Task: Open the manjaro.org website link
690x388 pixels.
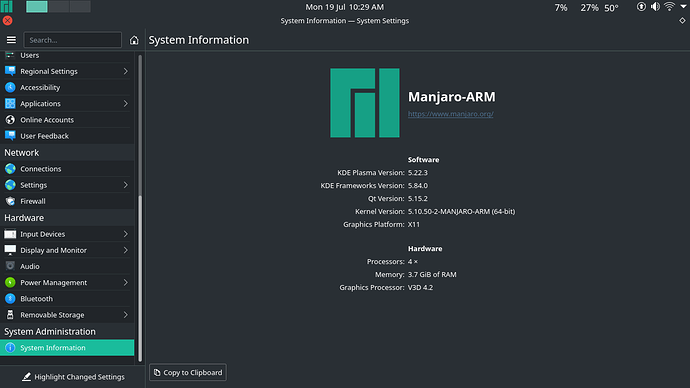Action: pos(450,114)
